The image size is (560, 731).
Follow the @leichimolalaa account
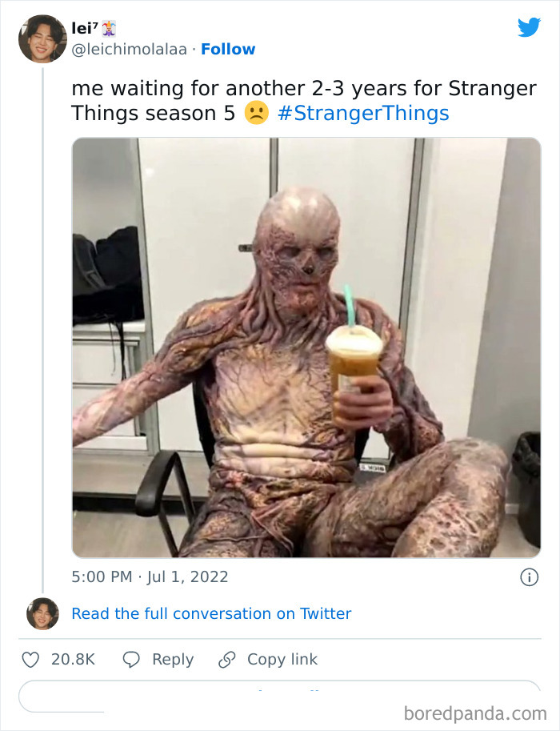228,49
